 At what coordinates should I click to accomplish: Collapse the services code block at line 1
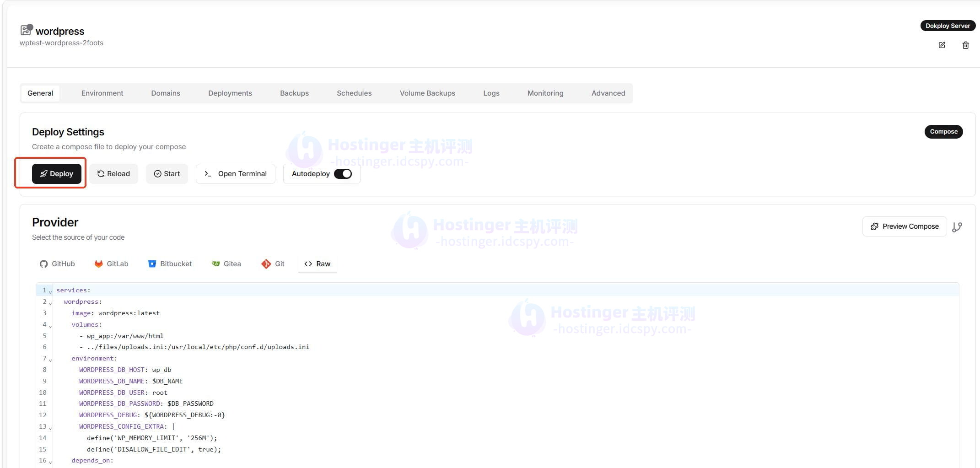point(49,291)
